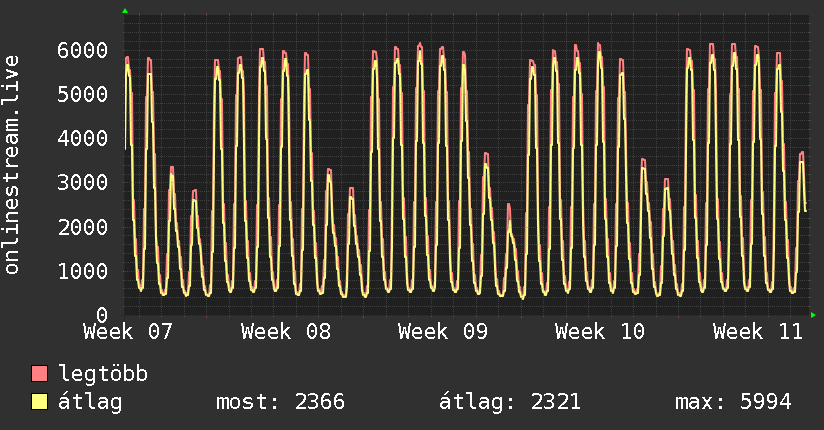Click the 0 origin label on y-axis
The height and width of the screenshot is (430, 824).
pyautogui.click(x=101, y=315)
